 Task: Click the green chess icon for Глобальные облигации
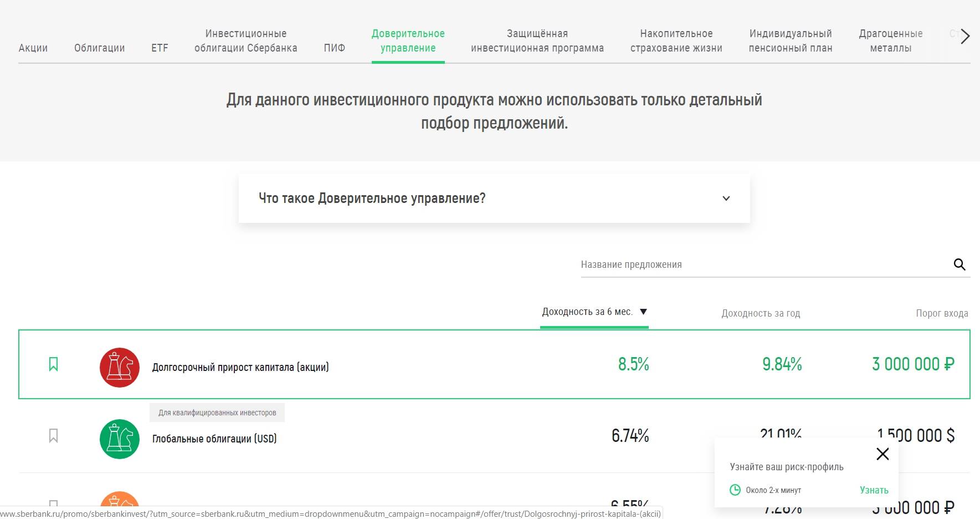coord(120,439)
